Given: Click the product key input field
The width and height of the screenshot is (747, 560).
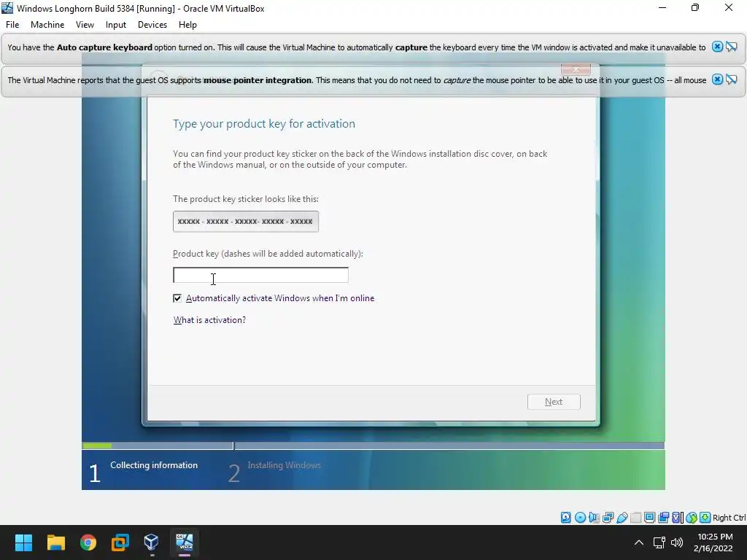Looking at the screenshot, I should (x=260, y=275).
